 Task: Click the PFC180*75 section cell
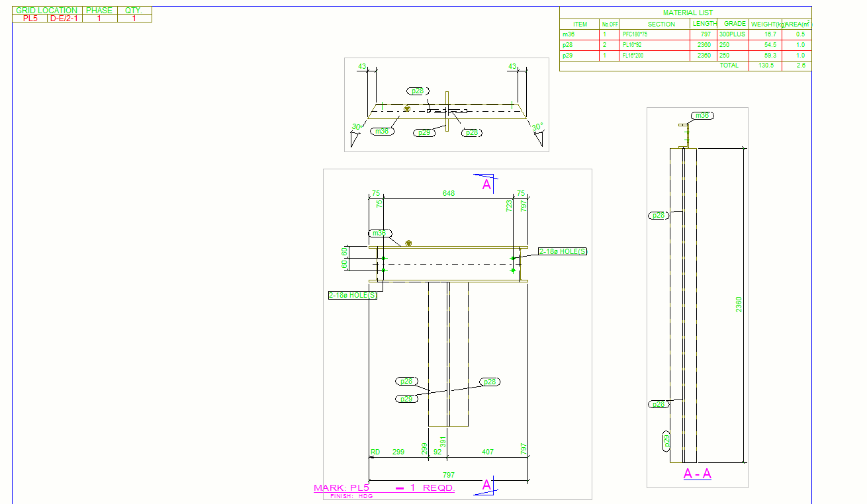pyautogui.click(x=635, y=34)
